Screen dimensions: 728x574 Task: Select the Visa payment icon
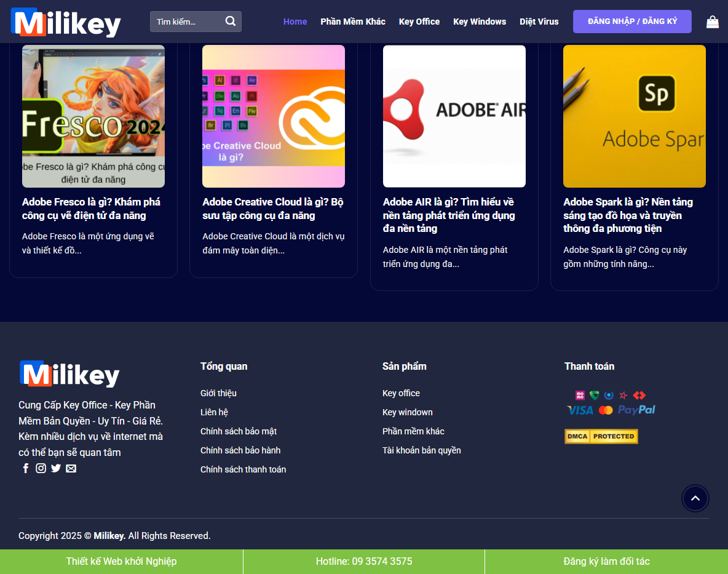point(579,409)
